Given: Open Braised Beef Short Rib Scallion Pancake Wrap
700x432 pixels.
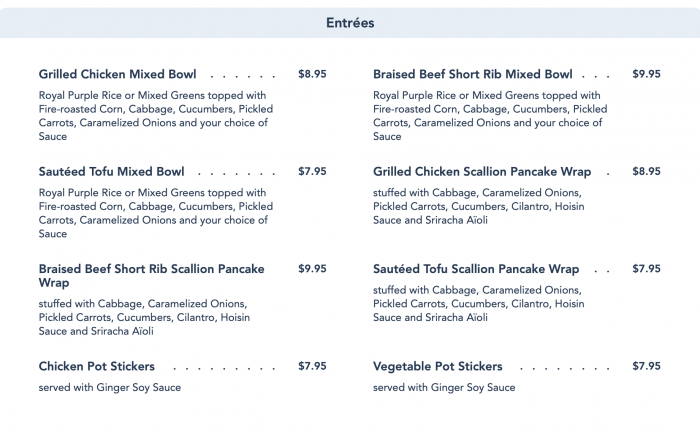Looking at the screenshot, I should click(151, 276).
